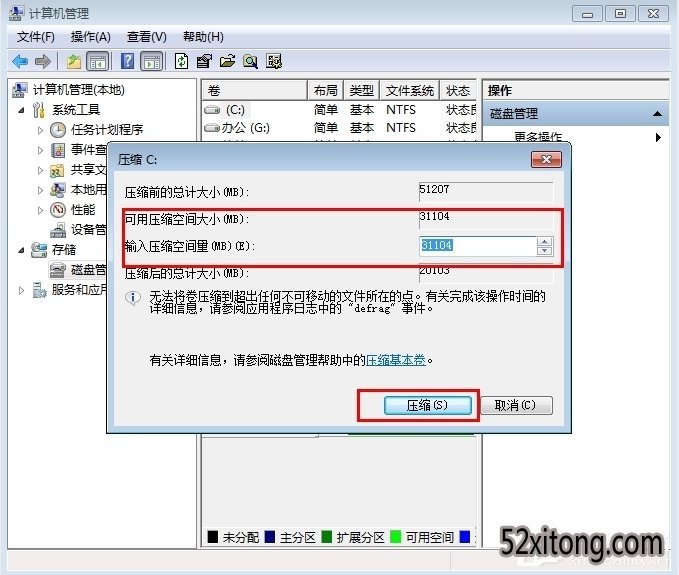This screenshot has width=679, height=575.
Task: Click the Properties toolbar icon
Action: (x=204, y=61)
